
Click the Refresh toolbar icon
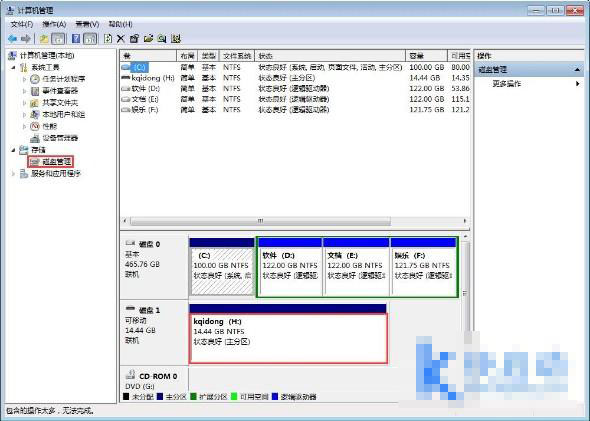[x=108, y=38]
